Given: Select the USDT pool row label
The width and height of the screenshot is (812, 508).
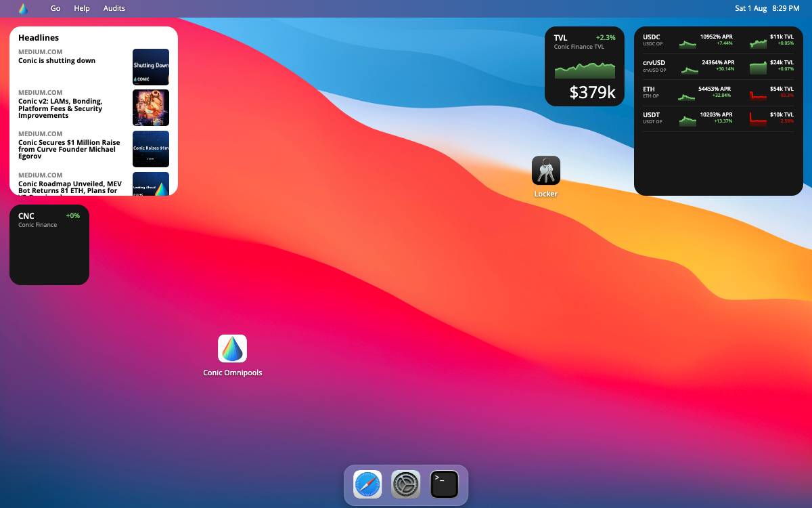Looking at the screenshot, I should (x=651, y=115).
